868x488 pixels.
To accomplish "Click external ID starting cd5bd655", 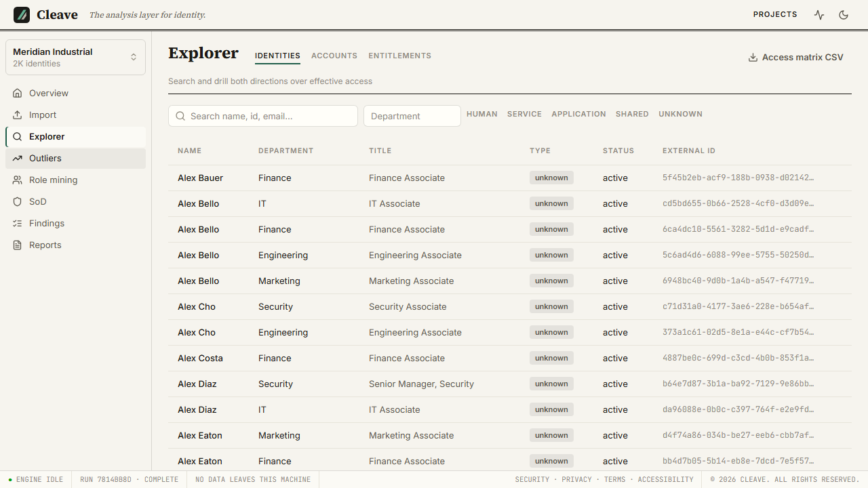I will (x=738, y=204).
